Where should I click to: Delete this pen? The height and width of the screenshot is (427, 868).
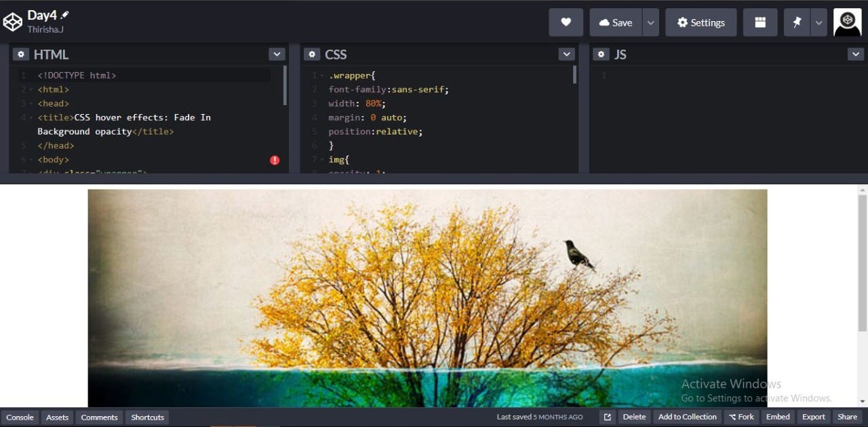pos(634,417)
